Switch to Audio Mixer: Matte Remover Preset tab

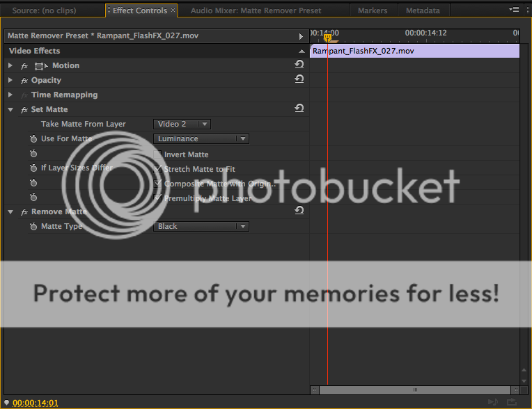pyautogui.click(x=256, y=10)
